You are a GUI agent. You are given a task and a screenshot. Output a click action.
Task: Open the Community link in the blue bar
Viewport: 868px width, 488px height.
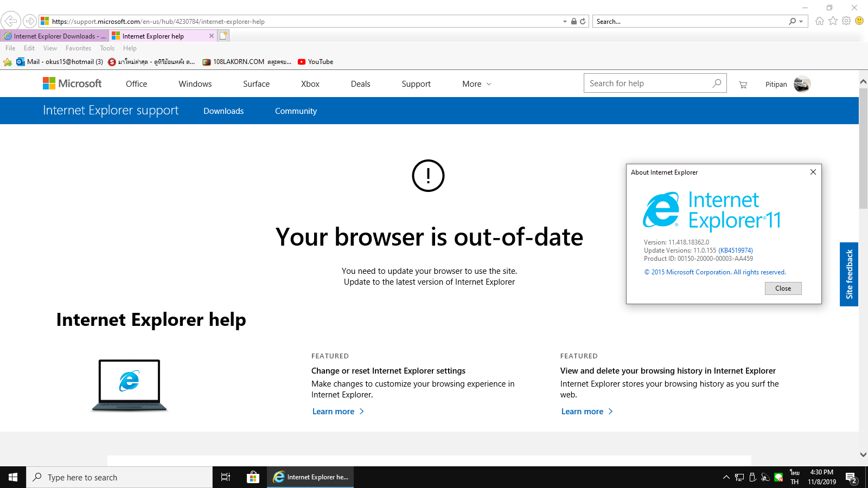[x=296, y=111]
